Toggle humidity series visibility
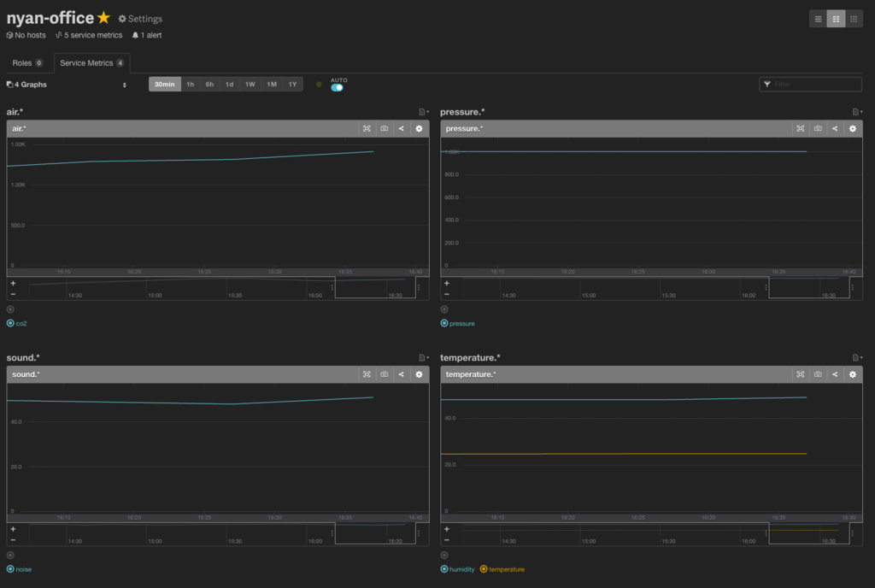 (x=458, y=569)
